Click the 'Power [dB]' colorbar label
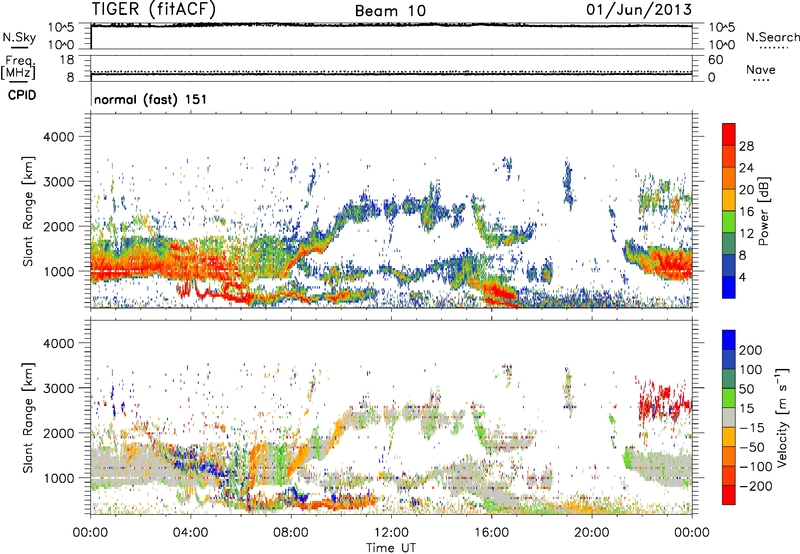This screenshot has height=554, width=800. 764,211
